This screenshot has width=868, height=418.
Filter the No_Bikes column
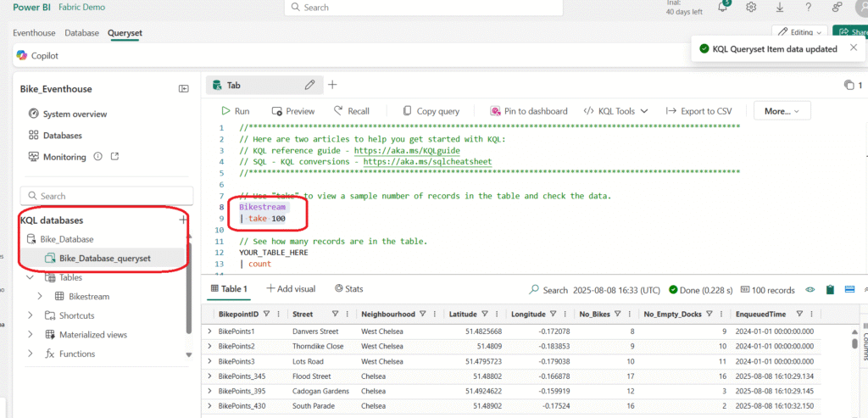618,314
